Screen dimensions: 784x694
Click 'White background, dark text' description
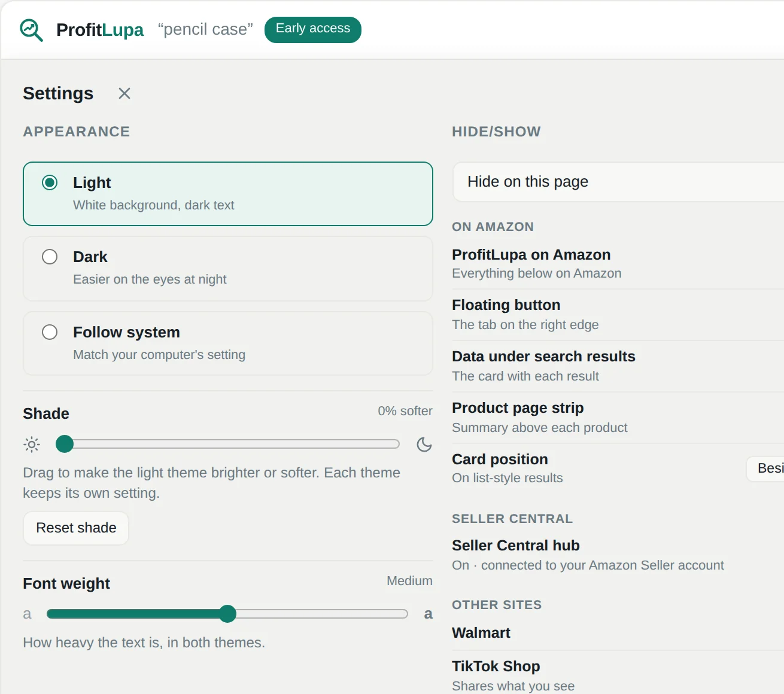[x=154, y=205]
